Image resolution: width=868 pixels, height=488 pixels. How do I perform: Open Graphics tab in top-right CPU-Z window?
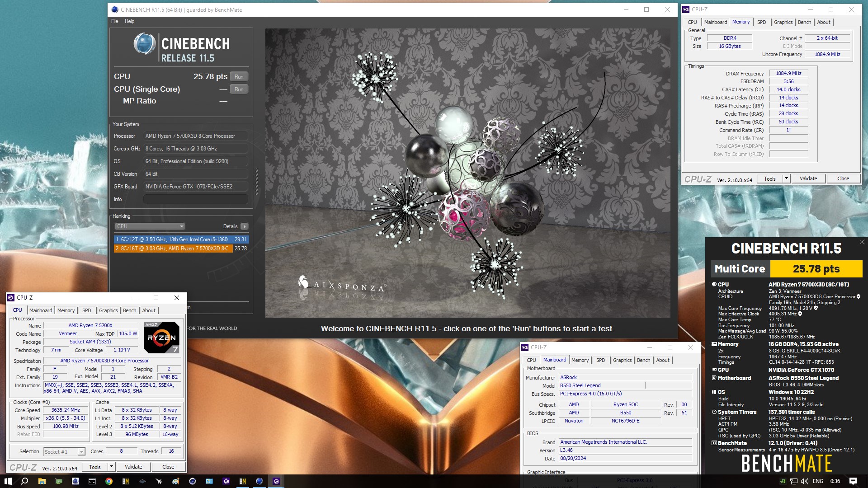click(x=783, y=22)
